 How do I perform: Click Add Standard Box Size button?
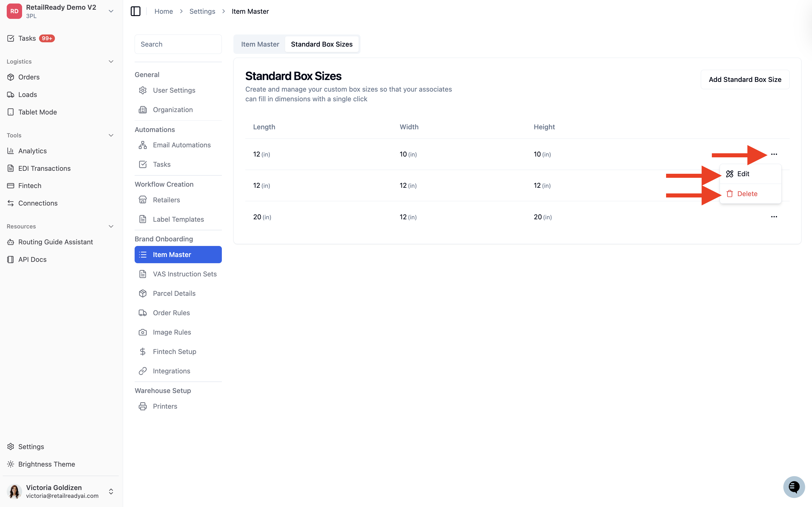pyautogui.click(x=745, y=79)
